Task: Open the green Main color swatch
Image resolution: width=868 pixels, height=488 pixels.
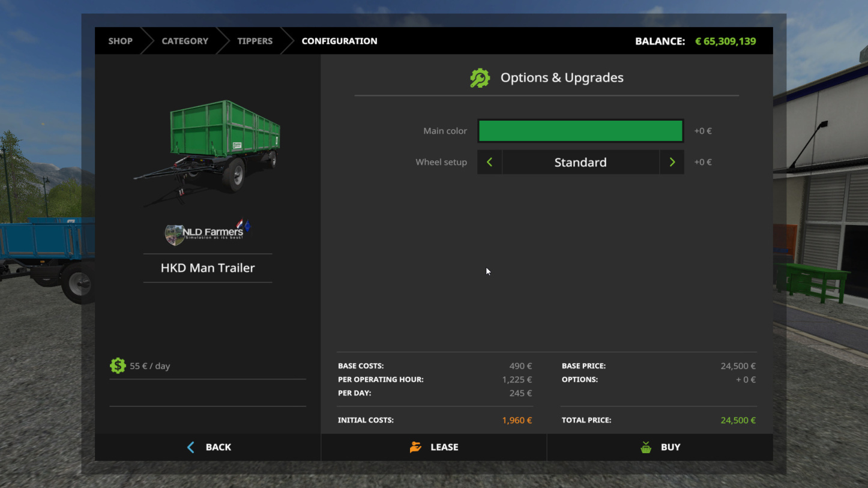Action: tap(580, 131)
